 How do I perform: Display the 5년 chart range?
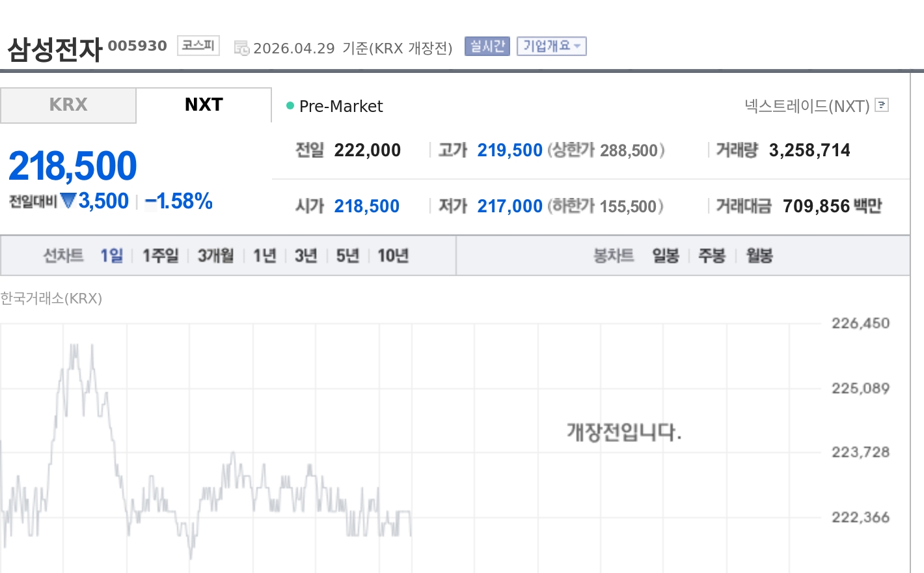[347, 255]
